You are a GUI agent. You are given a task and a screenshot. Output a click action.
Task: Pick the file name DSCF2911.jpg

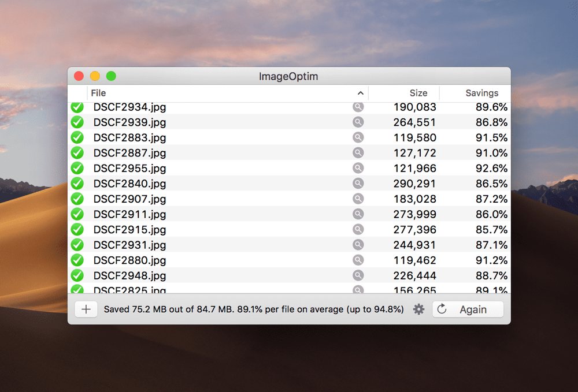(x=129, y=214)
